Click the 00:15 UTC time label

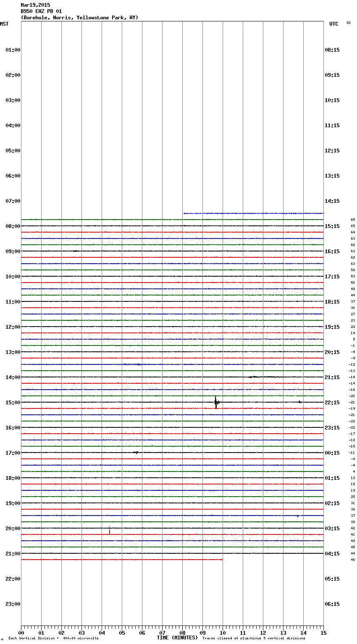pyautogui.click(x=332, y=453)
